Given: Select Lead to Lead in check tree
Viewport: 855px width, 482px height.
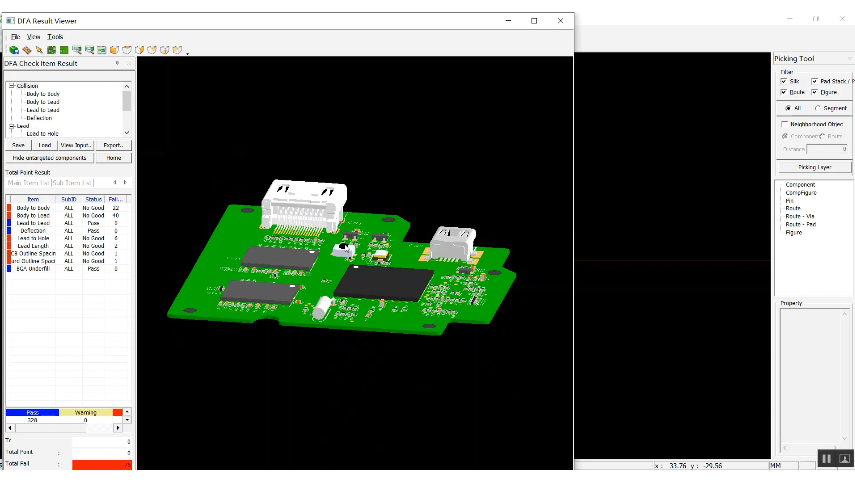Looking at the screenshot, I should coord(43,110).
